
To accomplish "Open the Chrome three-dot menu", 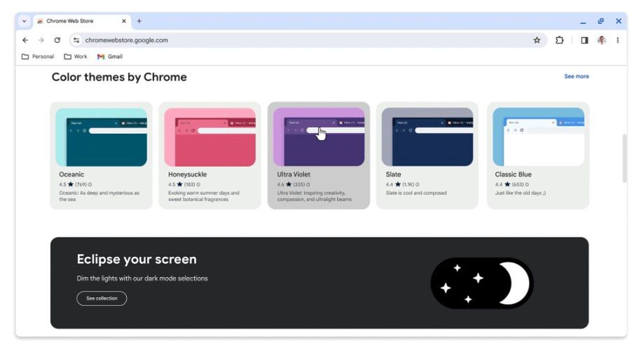I will tap(617, 40).
